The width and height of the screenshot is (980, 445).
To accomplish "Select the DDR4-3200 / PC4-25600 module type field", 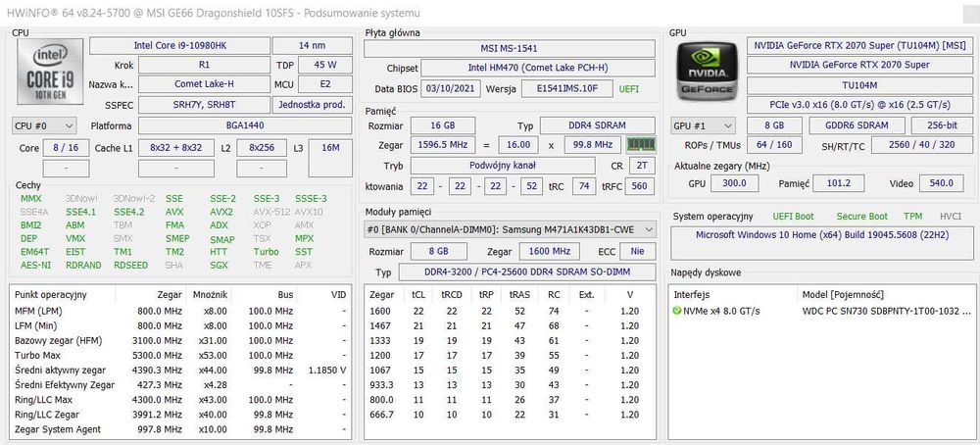I will tap(527, 272).
